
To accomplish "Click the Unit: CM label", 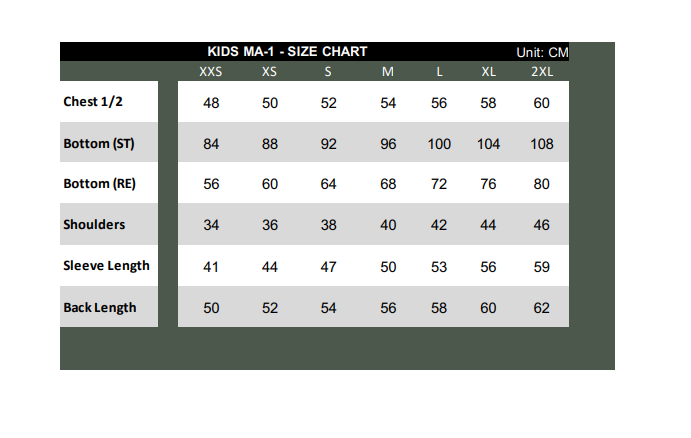I will tap(542, 52).
